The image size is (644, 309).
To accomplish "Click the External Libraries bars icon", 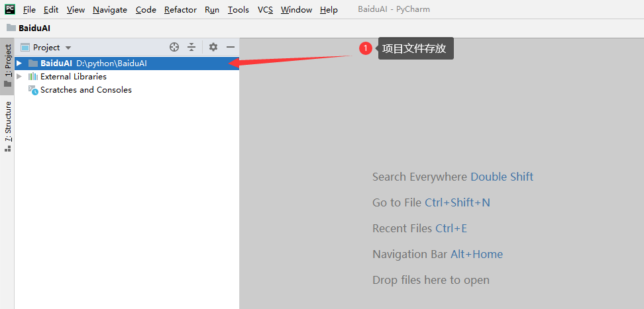I will (33, 77).
